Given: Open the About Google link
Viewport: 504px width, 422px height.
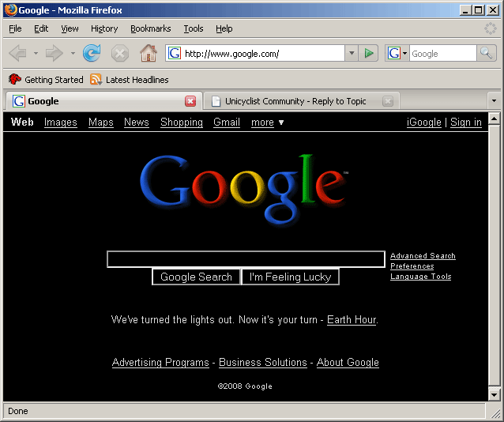Looking at the screenshot, I should pyautogui.click(x=348, y=363).
